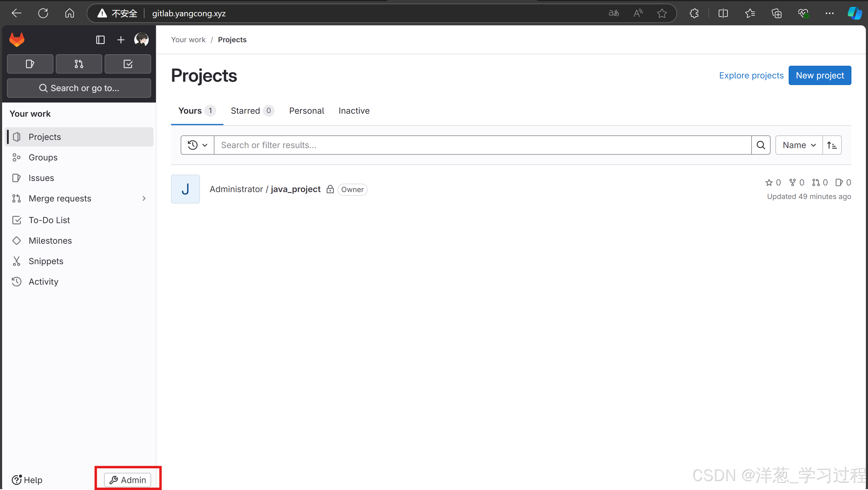Open the user avatar menu
868x490 pixels.
point(141,40)
